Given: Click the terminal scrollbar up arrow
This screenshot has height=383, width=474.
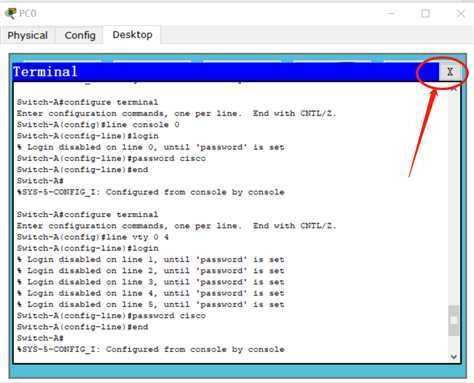Looking at the screenshot, I should tap(454, 89).
